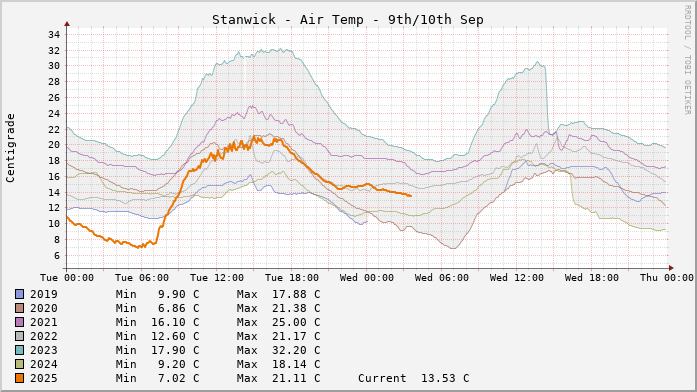Screen dimensions: 697x392
Task: Click the 26 y-axis tick label
Action: [54, 98]
